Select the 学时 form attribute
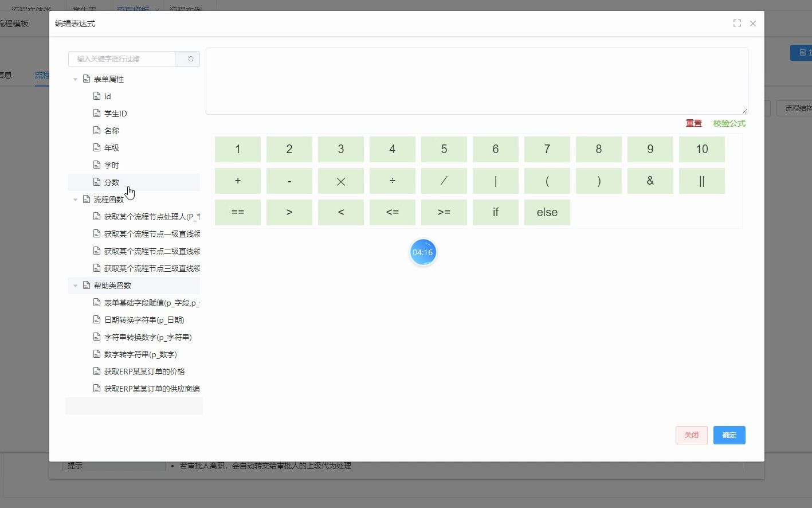Viewport: 812px width, 508px height. pos(112,165)
